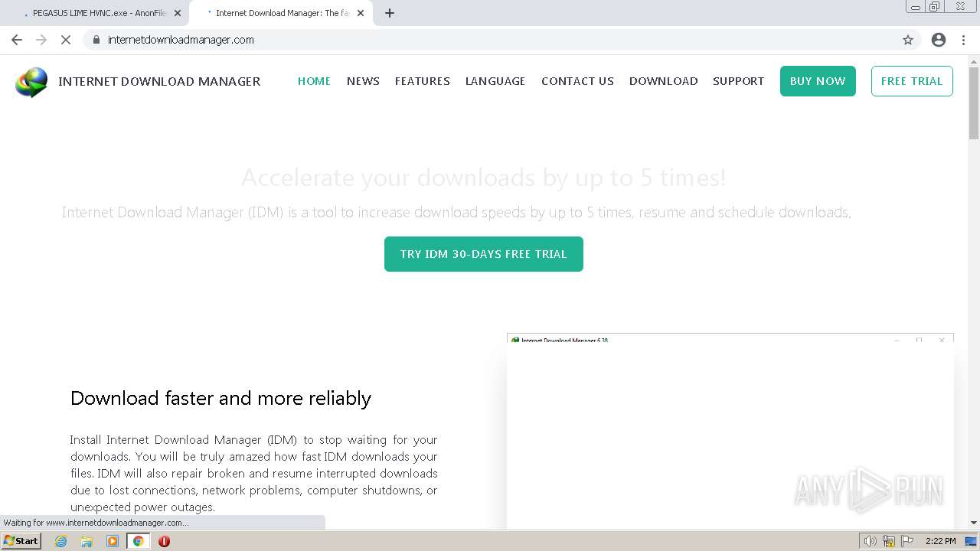
Task: Click the FREE TRIAL button
Action: click(x=912, y=81)
